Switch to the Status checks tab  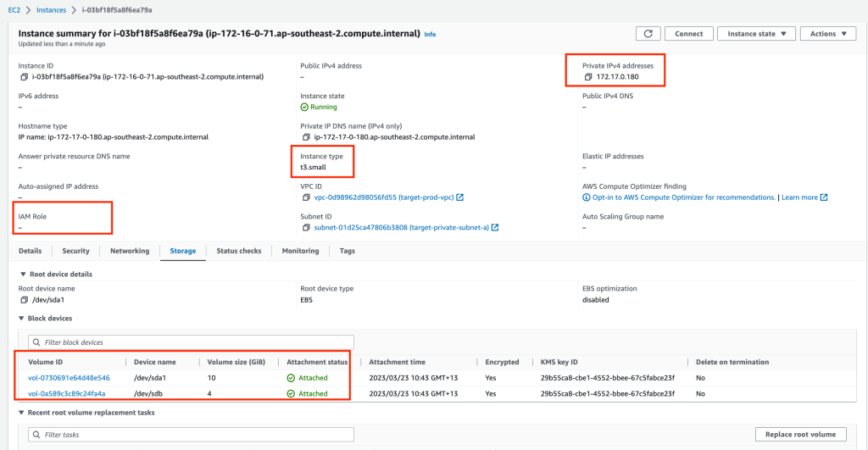point(238,251)
